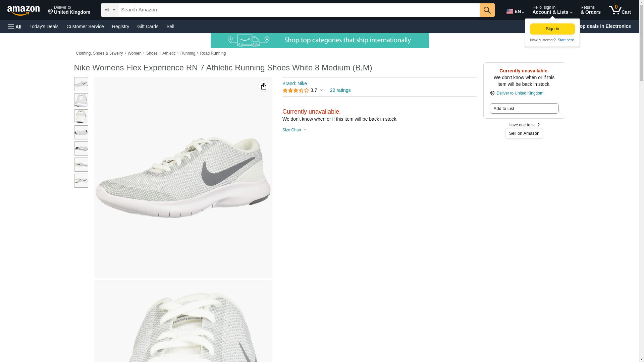
Task: Select the first shoe thumbnail
Action: 81,84
